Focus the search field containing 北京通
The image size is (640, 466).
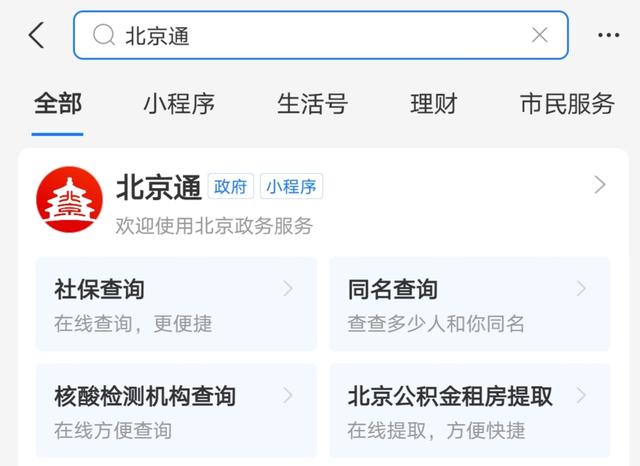[x=321, y=35]
